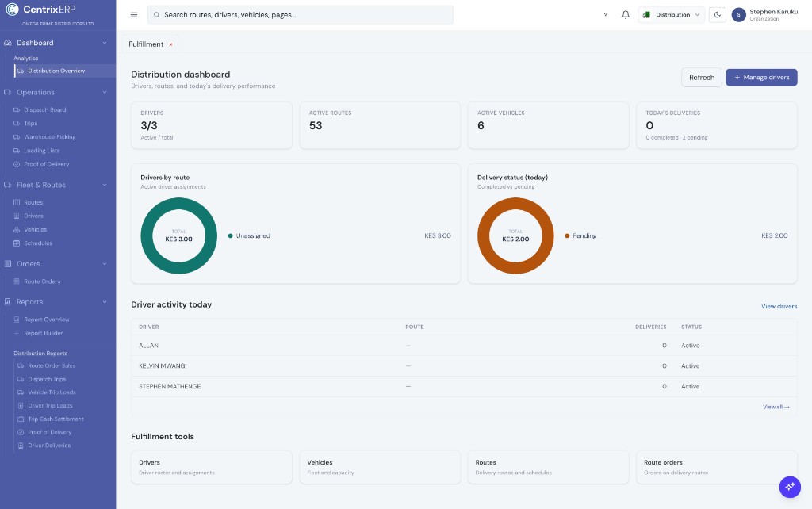Open the Distribution module dropdown
Image resolution: width=812 pixels, height=509 pixels.
click(671, 15)
